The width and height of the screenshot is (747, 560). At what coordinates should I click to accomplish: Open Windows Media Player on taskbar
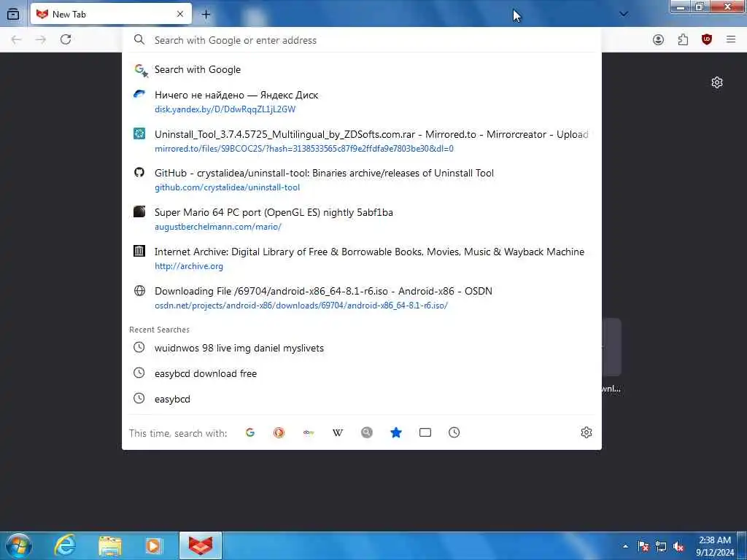153,545
